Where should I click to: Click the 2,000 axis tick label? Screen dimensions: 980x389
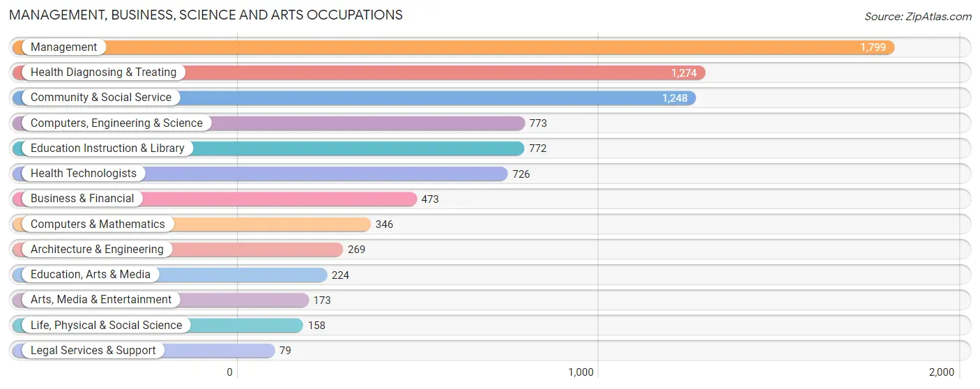point(942,372)
